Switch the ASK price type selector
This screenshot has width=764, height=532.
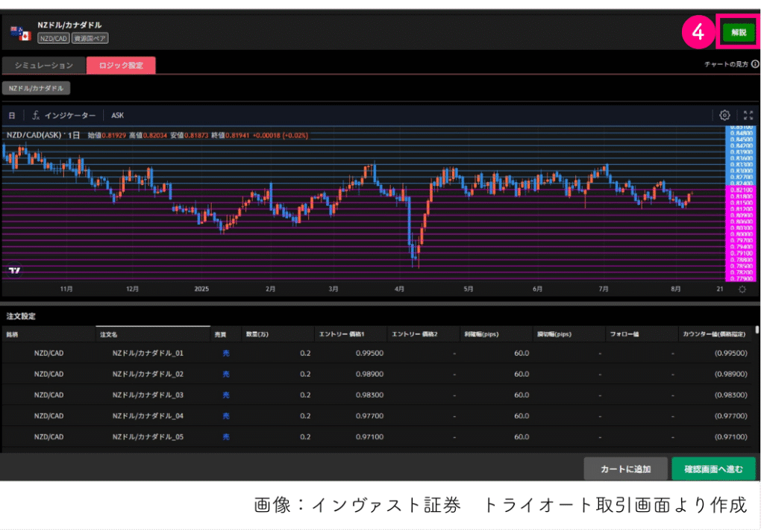[117, 116]
